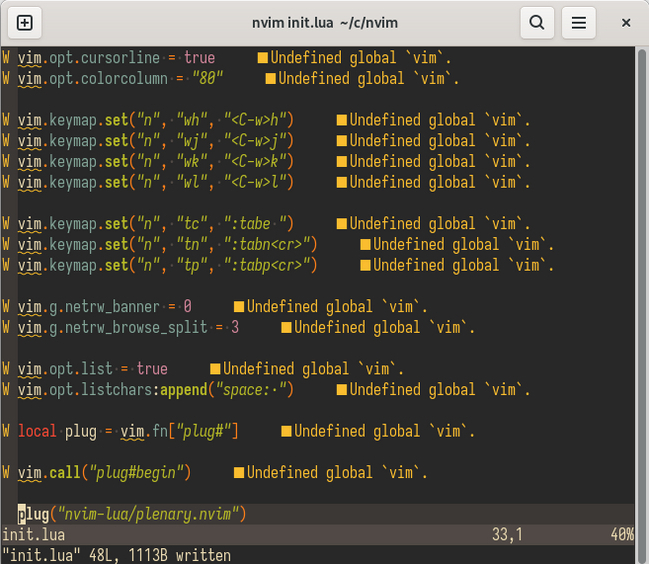Close the terminal window
The image size is (649, 564).
[x=626, y=23]
